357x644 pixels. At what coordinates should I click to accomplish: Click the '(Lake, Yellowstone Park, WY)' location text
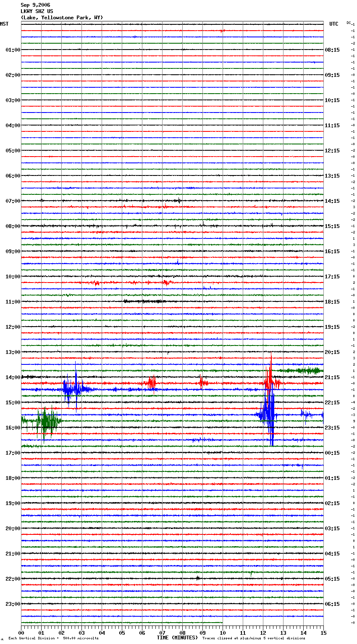[62, 18]
